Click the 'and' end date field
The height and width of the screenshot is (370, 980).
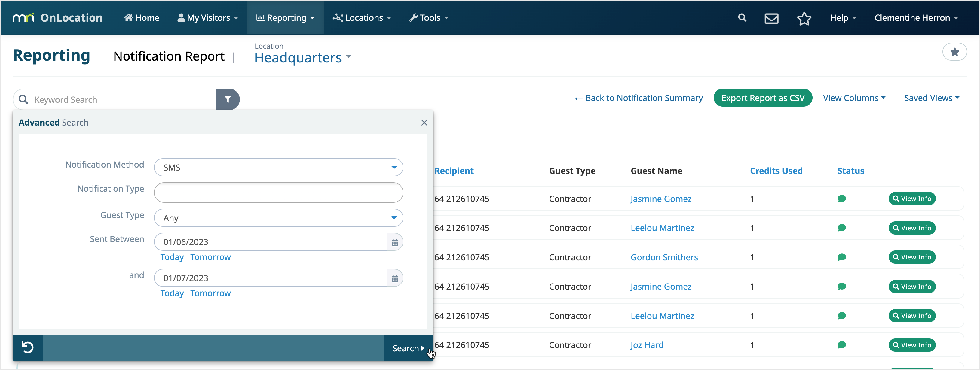(271, 278)
